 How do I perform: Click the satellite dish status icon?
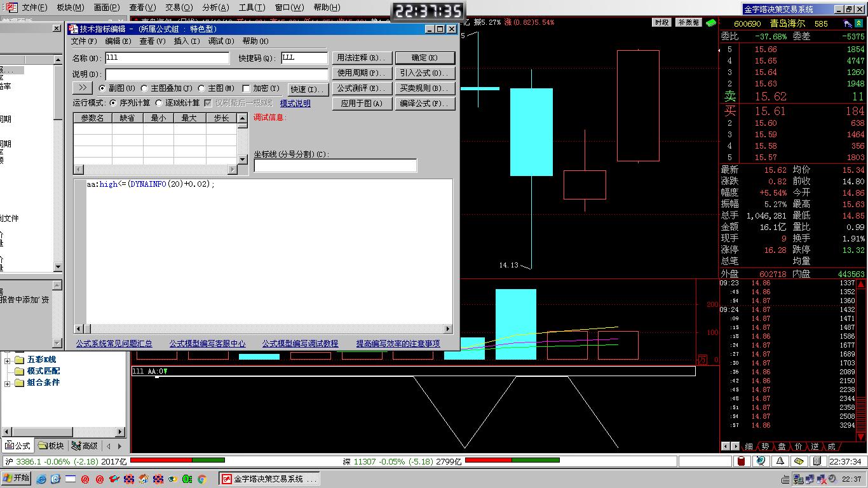[x=760, y=461]
